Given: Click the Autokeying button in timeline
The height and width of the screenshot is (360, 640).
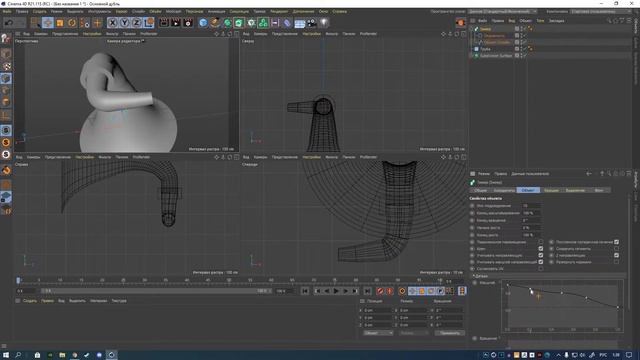Looking at the screenshot, I should click(390, 291).
